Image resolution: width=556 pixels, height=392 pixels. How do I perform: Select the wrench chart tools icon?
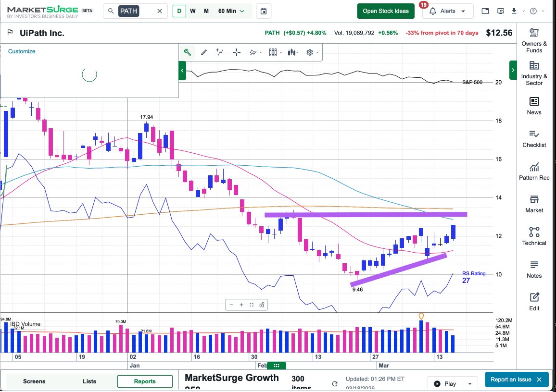pyautogui.click(x=188, y=52)
